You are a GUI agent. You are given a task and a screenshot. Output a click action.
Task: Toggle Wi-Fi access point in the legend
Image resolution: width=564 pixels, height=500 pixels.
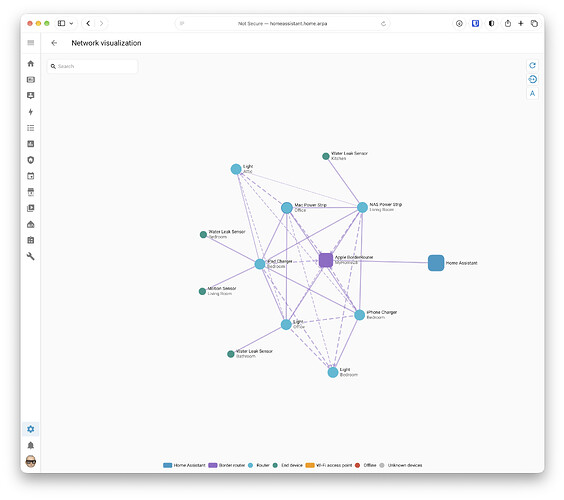[x=329, y=465]
